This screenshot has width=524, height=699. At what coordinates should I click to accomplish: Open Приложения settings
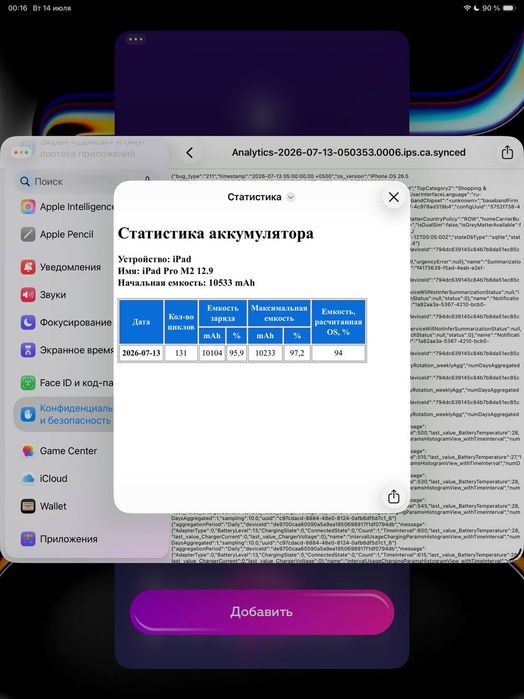click(67, 539)
